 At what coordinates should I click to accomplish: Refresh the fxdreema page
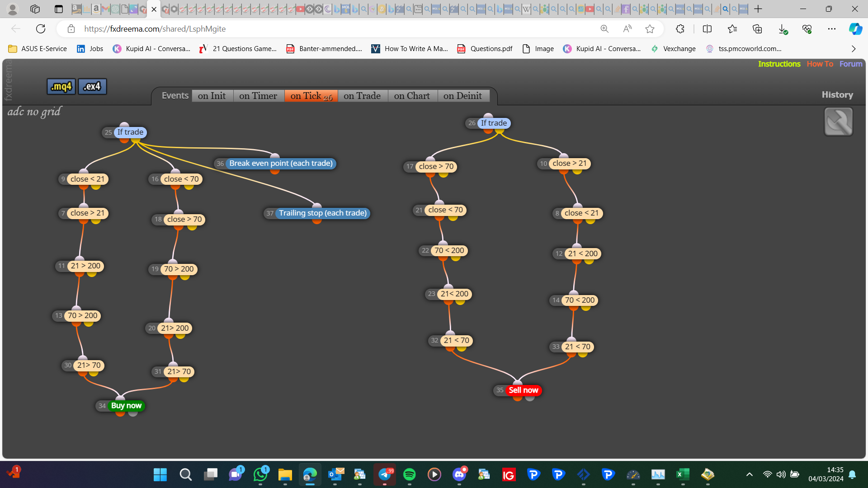pyautogui.click(x=41, y=29)
